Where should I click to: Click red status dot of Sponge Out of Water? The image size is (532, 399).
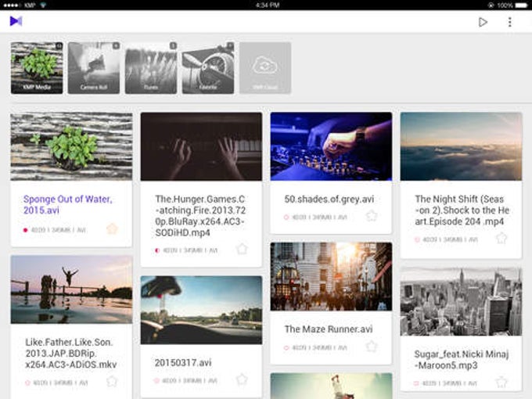(x=25, y=230)
